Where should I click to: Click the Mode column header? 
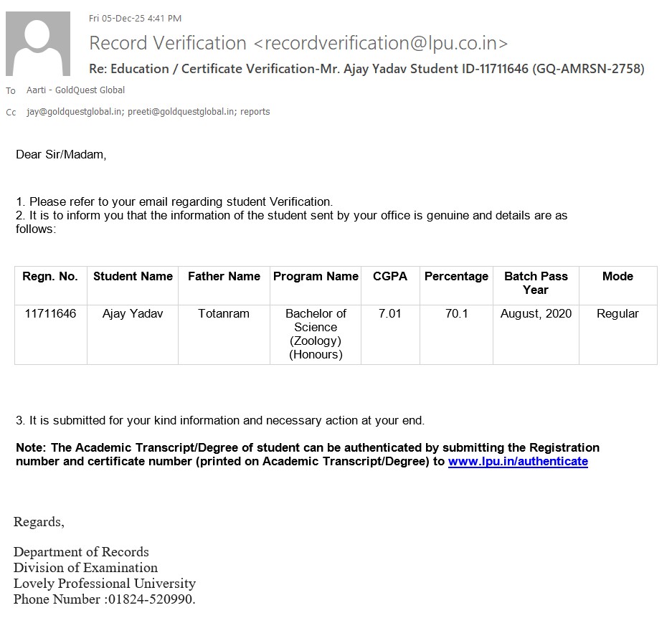(x=617, y=277)
